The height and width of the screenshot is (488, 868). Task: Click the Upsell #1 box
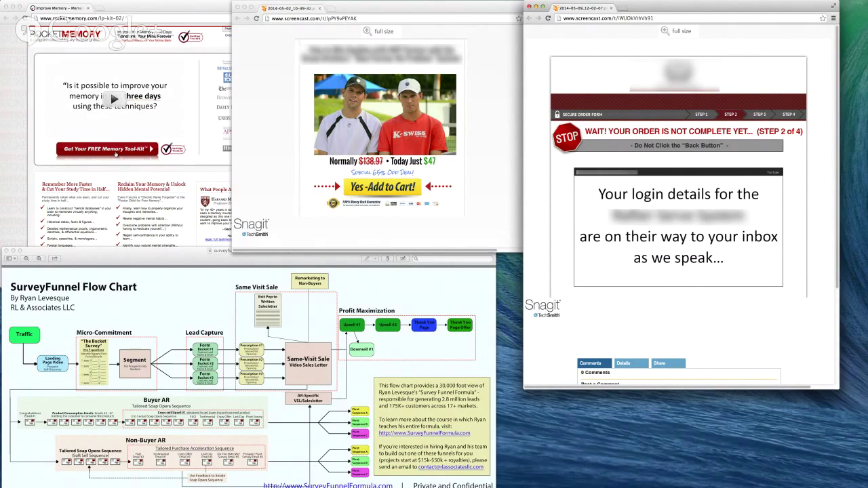click(x=351, y=325)
